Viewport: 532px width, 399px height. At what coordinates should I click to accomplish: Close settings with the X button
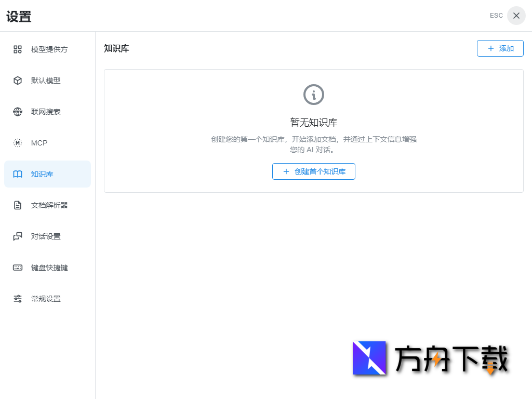point(516,15)
